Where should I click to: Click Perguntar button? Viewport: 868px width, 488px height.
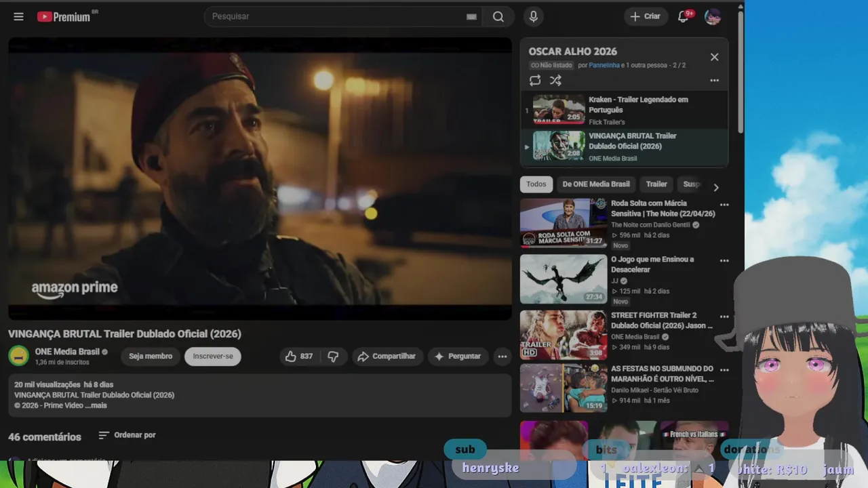coord(458,356)
